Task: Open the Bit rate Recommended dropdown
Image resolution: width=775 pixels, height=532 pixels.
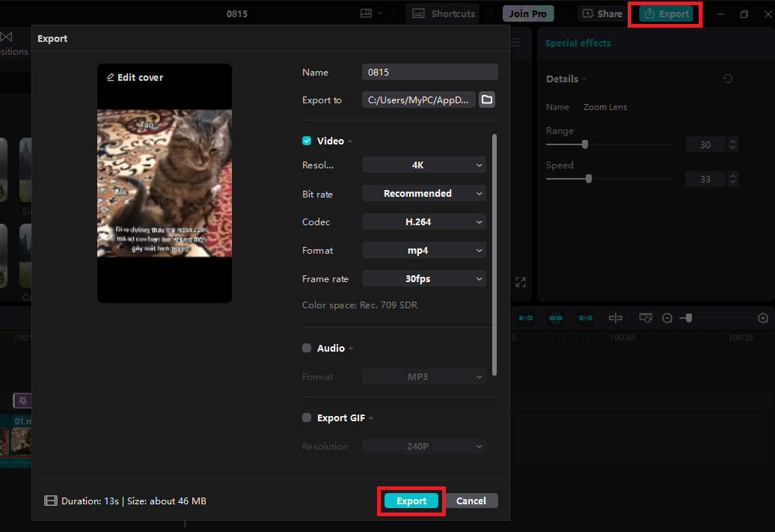Action: click(424, 193)
